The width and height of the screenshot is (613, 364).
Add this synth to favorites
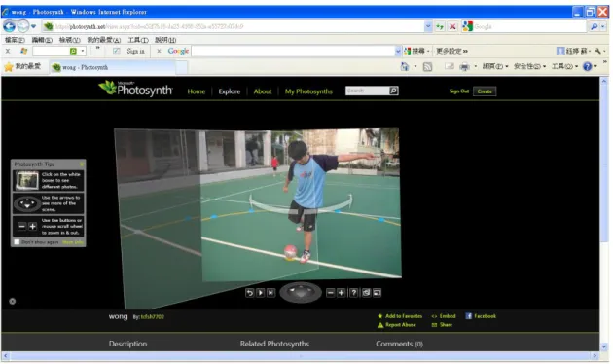(400, 316)
